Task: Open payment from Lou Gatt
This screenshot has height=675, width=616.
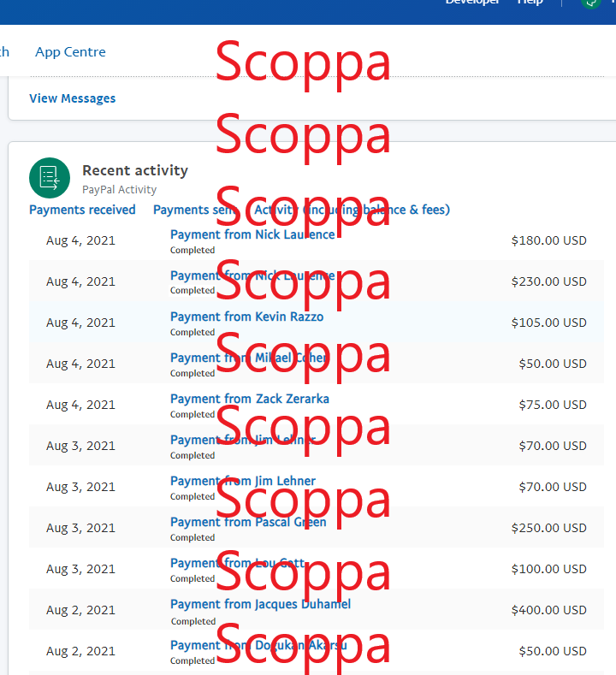Action: point(238,563)
